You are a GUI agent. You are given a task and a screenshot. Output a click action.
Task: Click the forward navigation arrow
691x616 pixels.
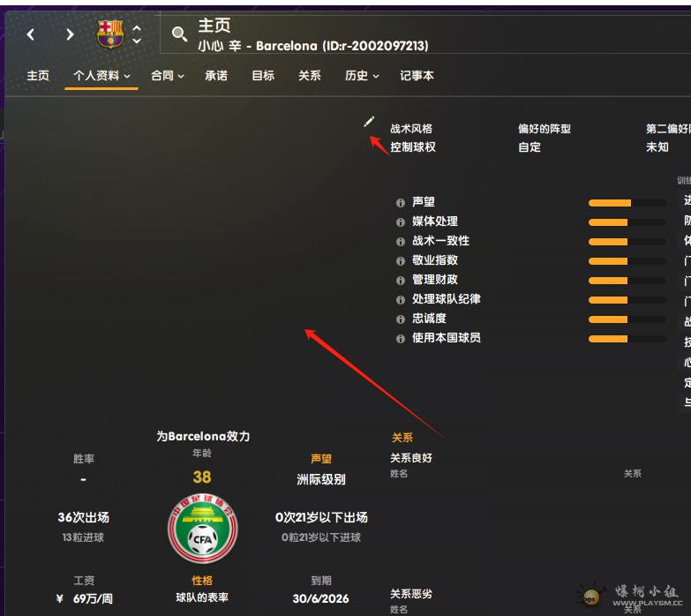point(70,34)
